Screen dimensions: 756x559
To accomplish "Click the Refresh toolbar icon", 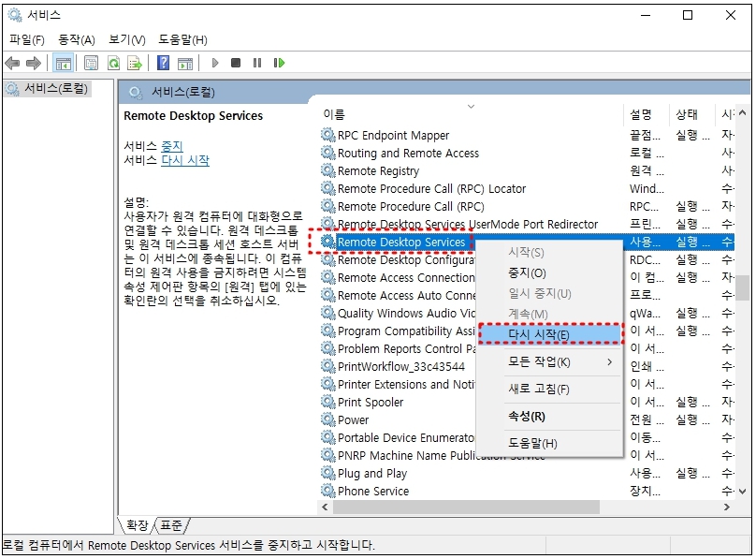I will click(x=113, y=63).
